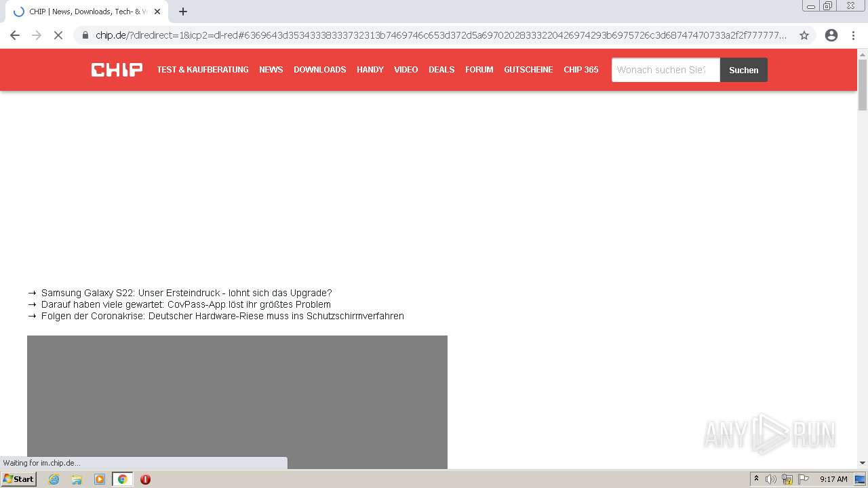Click the red Opera-style taskbar icon

click(145, 479)
